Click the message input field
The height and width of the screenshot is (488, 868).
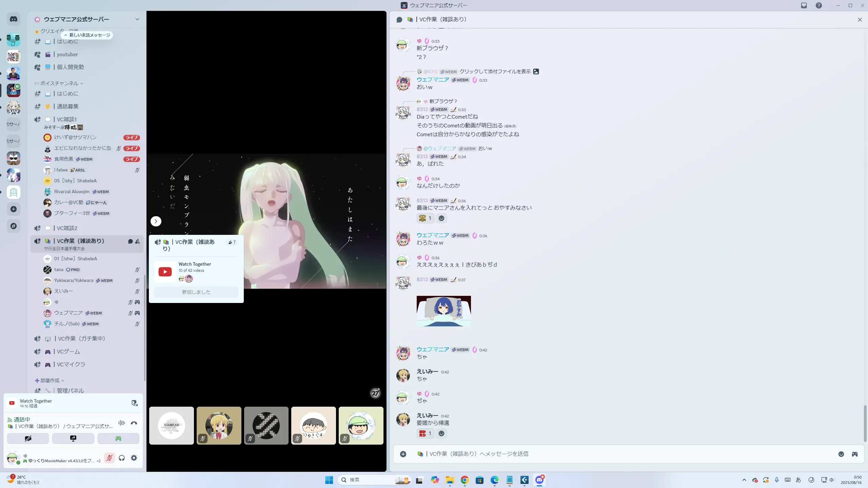(610, 454)
